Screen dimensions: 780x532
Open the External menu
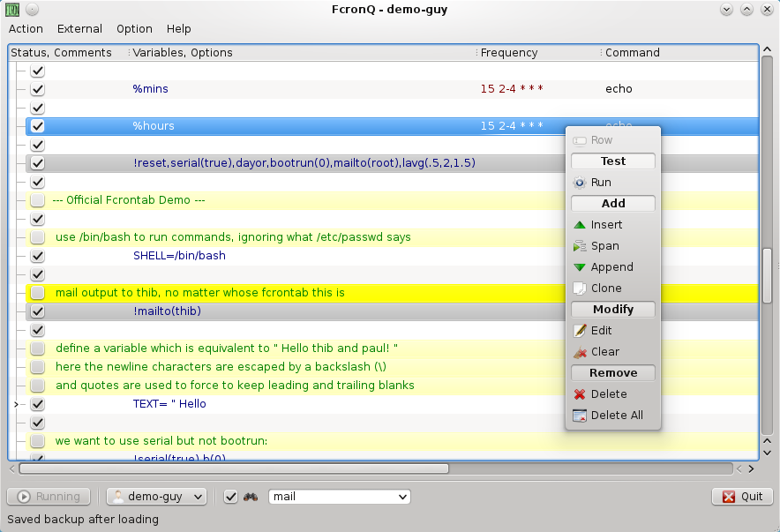tap(79, 29)
